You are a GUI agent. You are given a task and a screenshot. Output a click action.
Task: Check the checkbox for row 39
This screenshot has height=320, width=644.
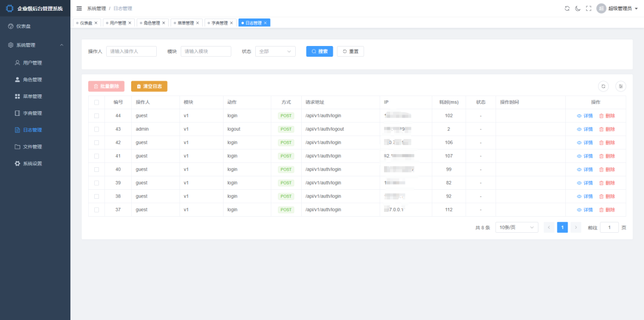[97, 183]
